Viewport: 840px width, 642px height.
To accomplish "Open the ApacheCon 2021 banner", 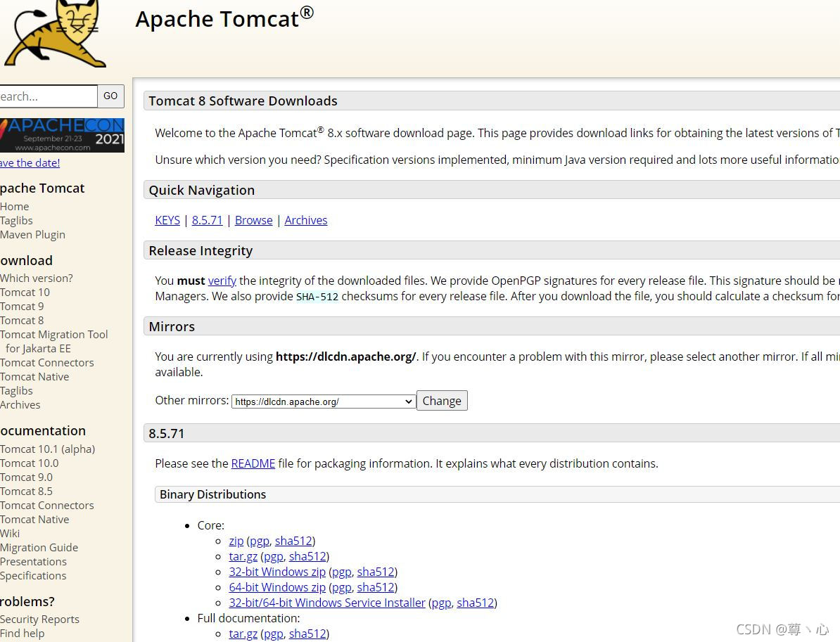I will tap(62, 135).
